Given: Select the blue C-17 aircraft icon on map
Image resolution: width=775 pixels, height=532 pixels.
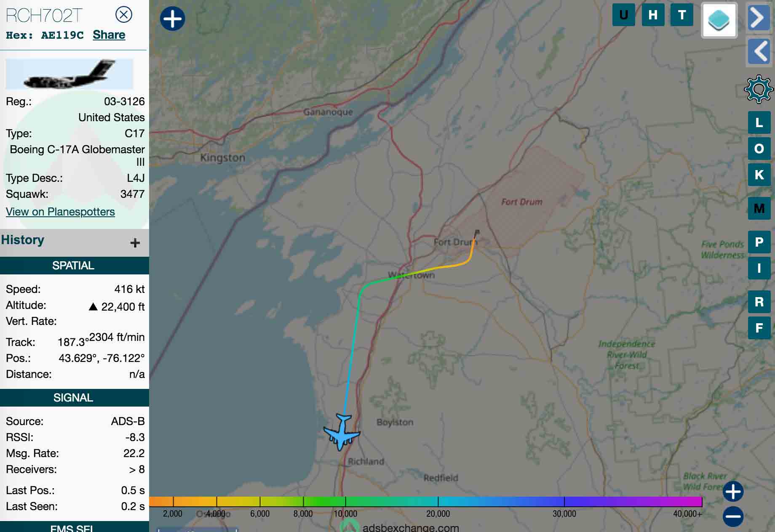Looking at the screenshot, I should [342, 432].
